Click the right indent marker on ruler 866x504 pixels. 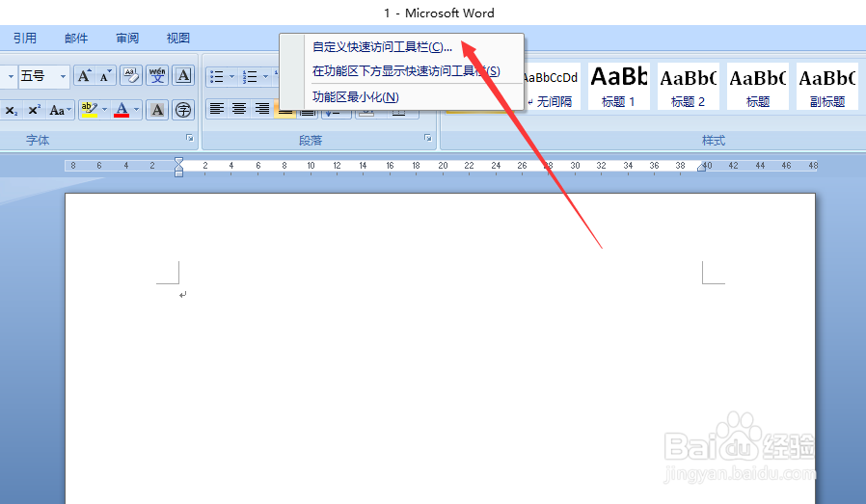pyautogui.click(x=701, y=168)
